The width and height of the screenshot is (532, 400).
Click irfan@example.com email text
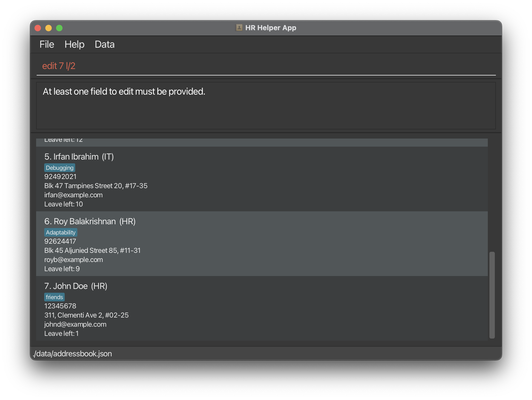73,195
